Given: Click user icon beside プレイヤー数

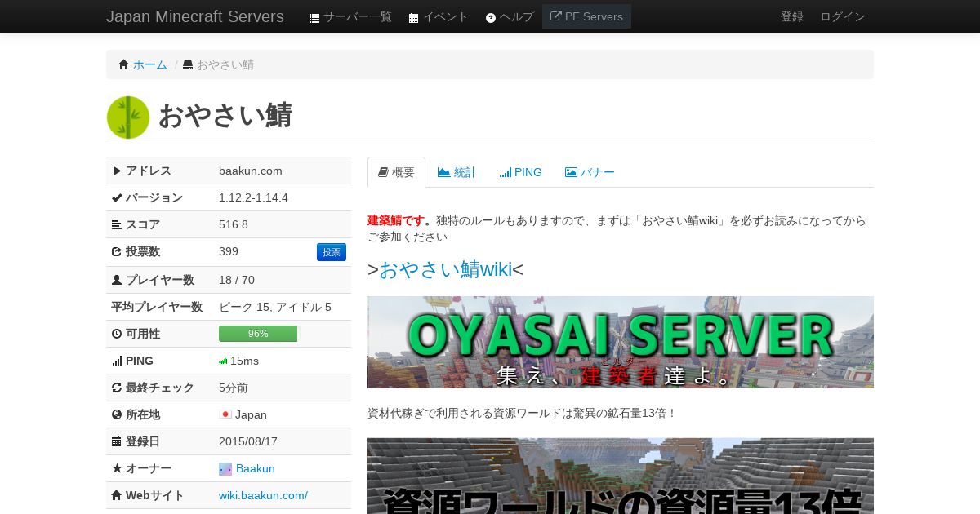Looking at the screenshot, I should [x=117, y=279].
